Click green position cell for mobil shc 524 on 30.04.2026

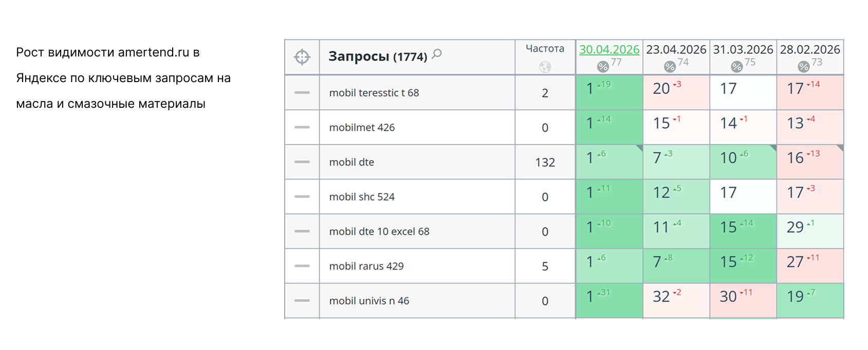coord(610,197)
